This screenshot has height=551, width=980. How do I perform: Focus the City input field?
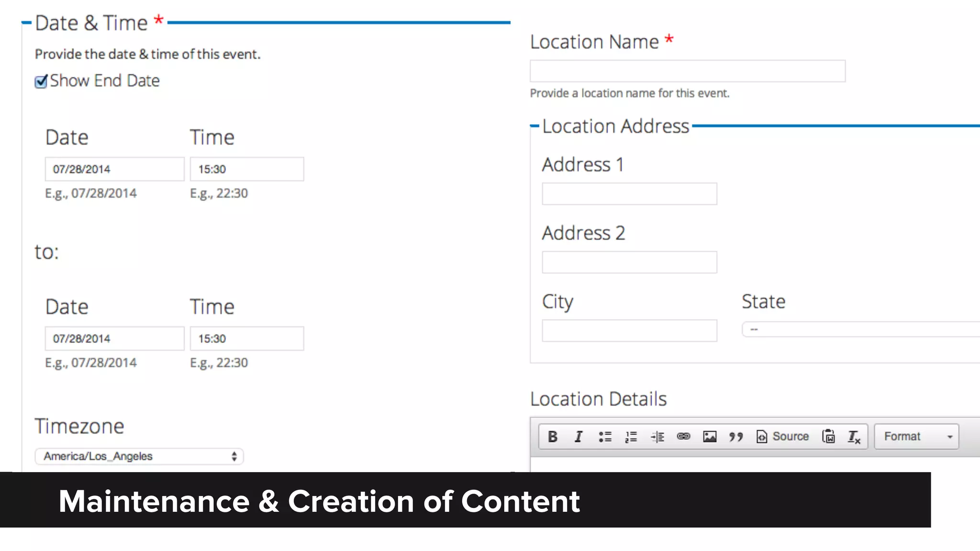point(630,331)
